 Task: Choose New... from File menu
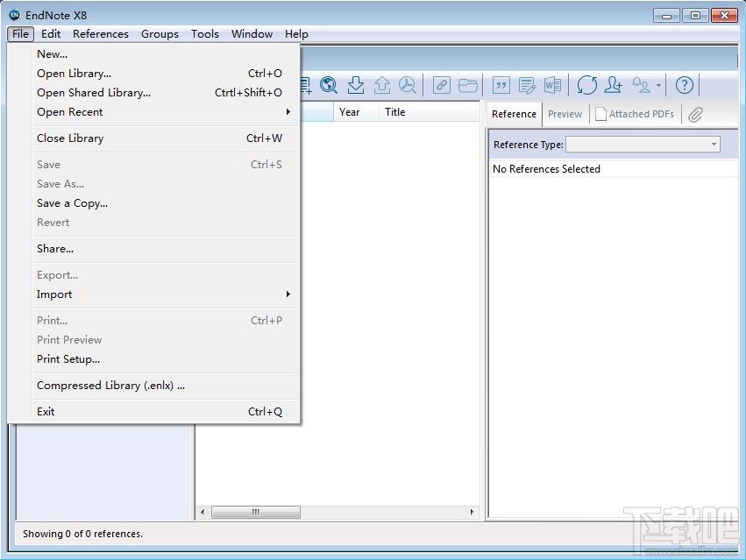tap(166, 53)
